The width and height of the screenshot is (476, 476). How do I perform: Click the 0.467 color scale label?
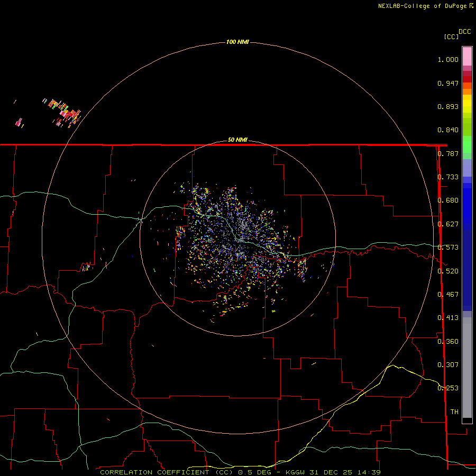click(x=448, y=295)
